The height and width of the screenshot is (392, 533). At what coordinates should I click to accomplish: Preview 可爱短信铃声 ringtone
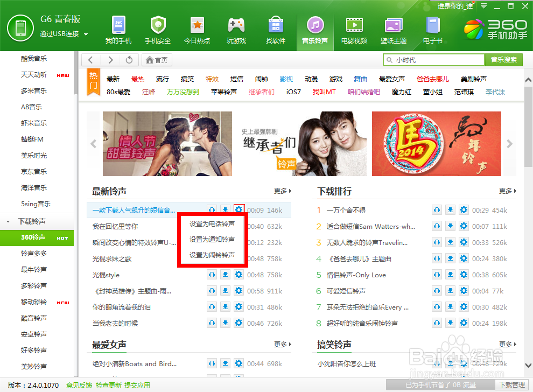coord(437,291)
